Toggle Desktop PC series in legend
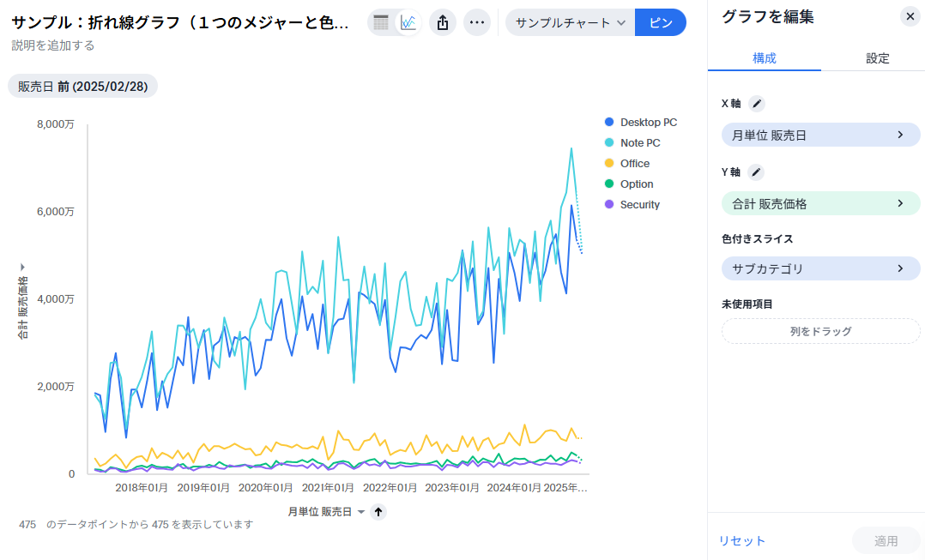Screen dimensions: 925x560 point(648,123)
